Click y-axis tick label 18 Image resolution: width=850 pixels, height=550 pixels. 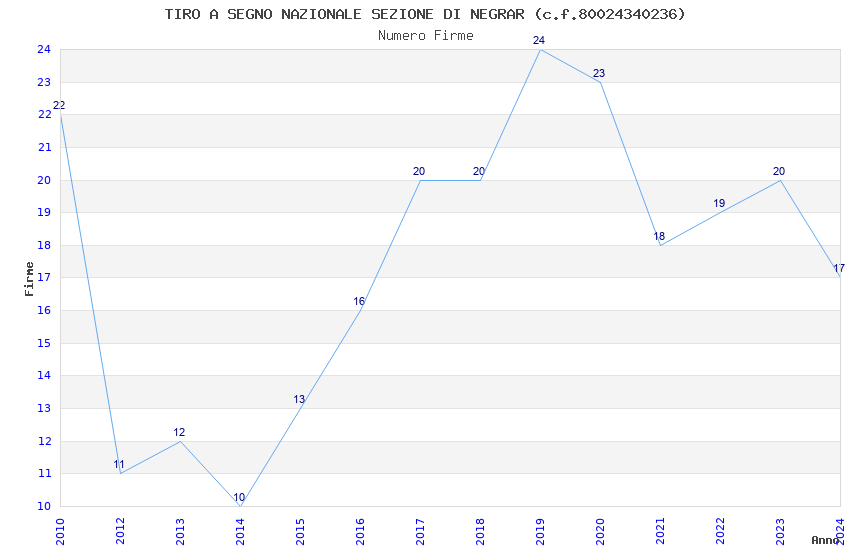point(44,245)
